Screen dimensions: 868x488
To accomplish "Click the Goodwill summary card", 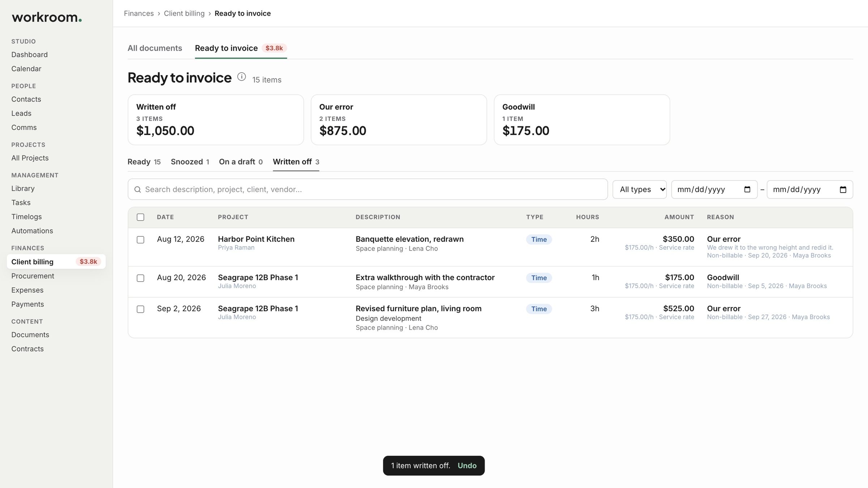I will 582,120.
